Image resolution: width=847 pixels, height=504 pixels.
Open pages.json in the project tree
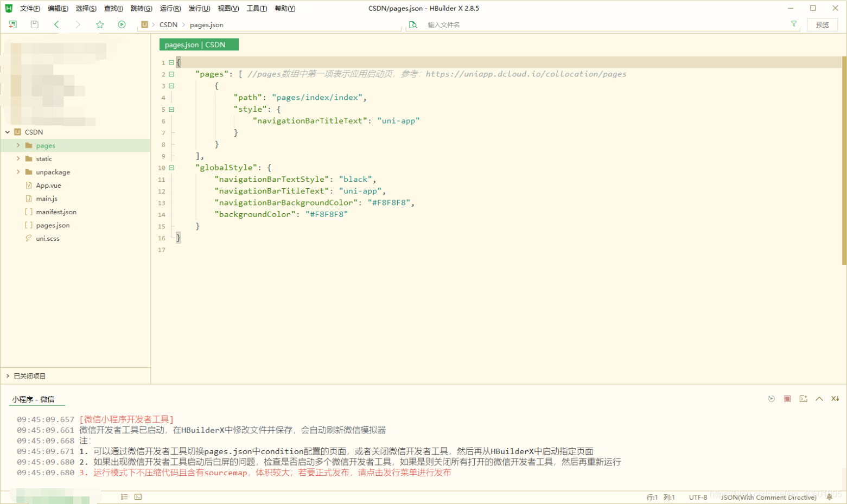click(x=53, y=225)
